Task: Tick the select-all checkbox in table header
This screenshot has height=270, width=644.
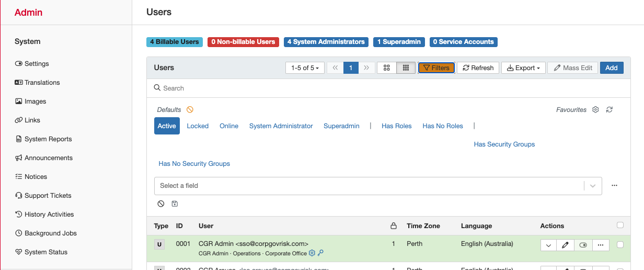Action: click(620, 226)
